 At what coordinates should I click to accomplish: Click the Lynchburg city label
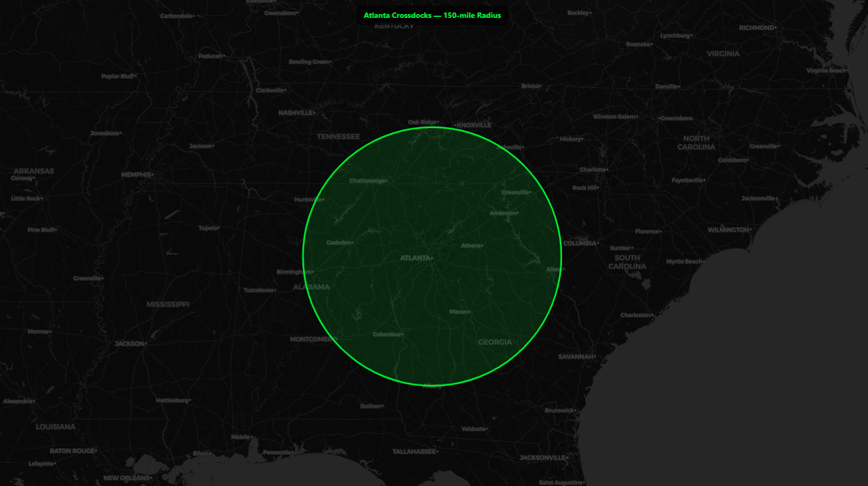675,36
